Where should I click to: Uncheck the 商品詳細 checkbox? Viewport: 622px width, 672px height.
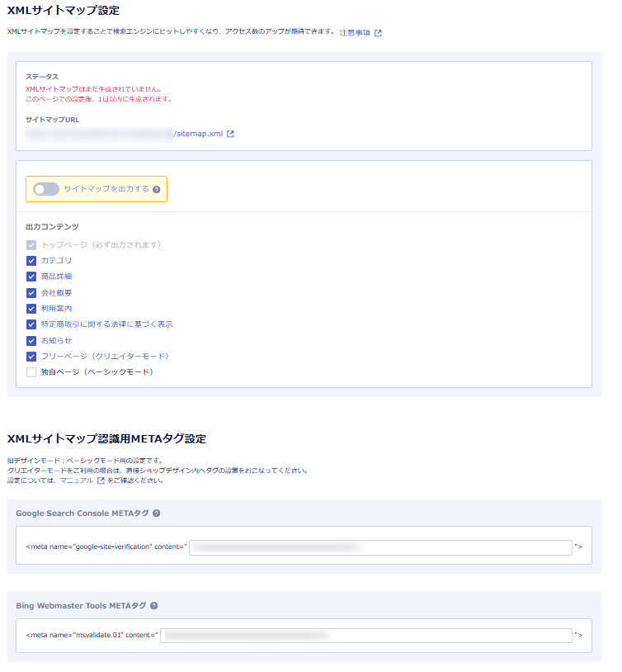click(x=31, y=277)
